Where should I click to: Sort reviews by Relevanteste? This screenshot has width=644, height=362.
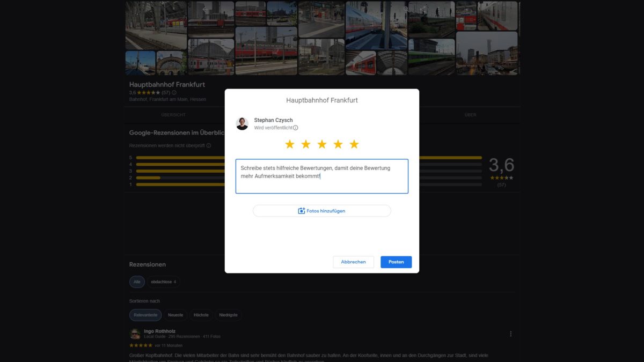[145, 315]
